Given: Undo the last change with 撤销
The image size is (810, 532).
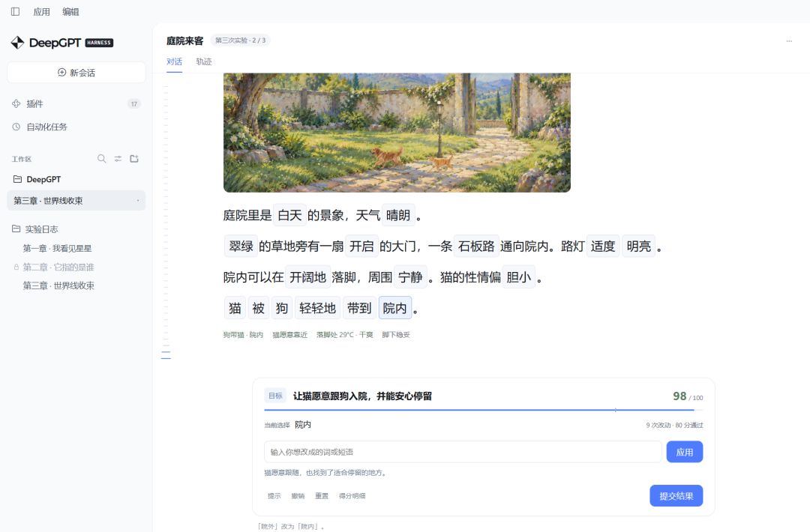Looking at the screenshot, I should [298, 496].
